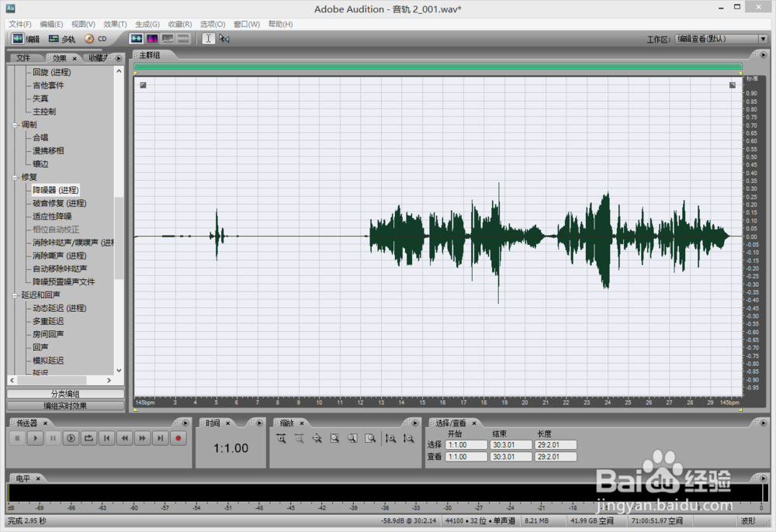The height and width of the screenshot is (532, 776).
Task: Select 房间回声 effect
Action: [x=48, y=334]
